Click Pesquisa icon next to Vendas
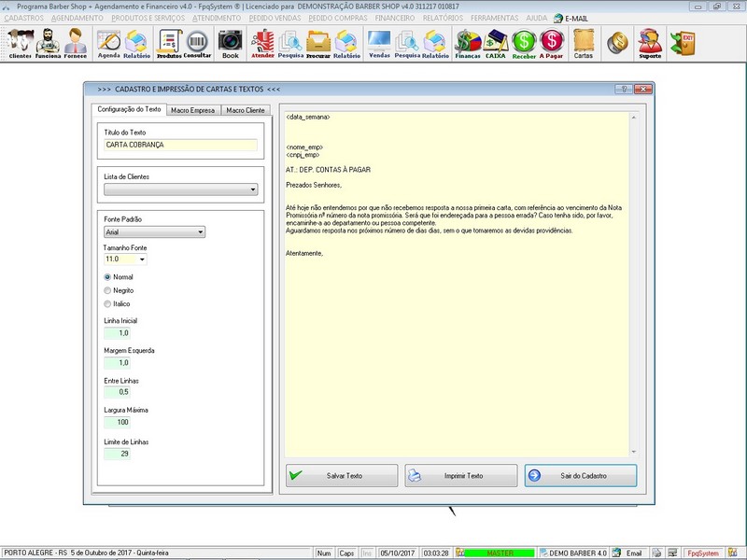 pos(407,44)
